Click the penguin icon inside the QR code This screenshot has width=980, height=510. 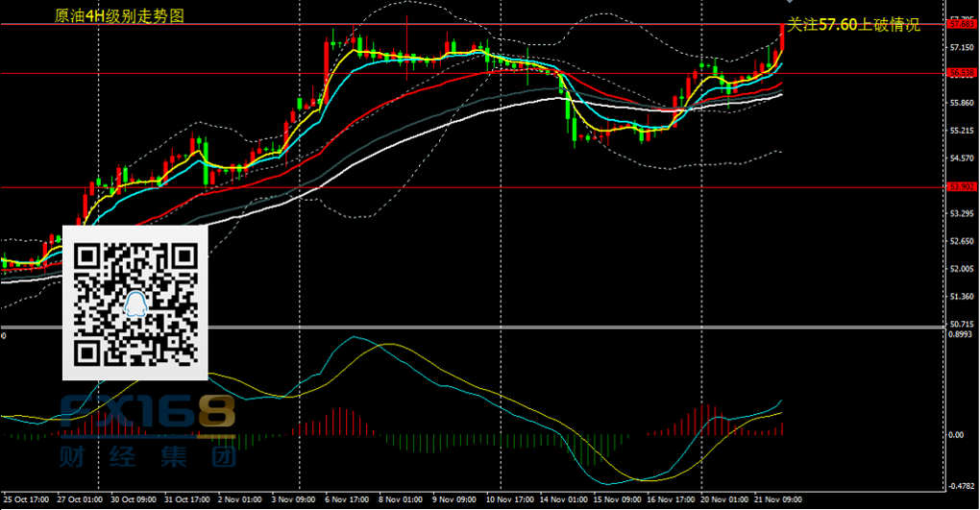pos(136,304)
